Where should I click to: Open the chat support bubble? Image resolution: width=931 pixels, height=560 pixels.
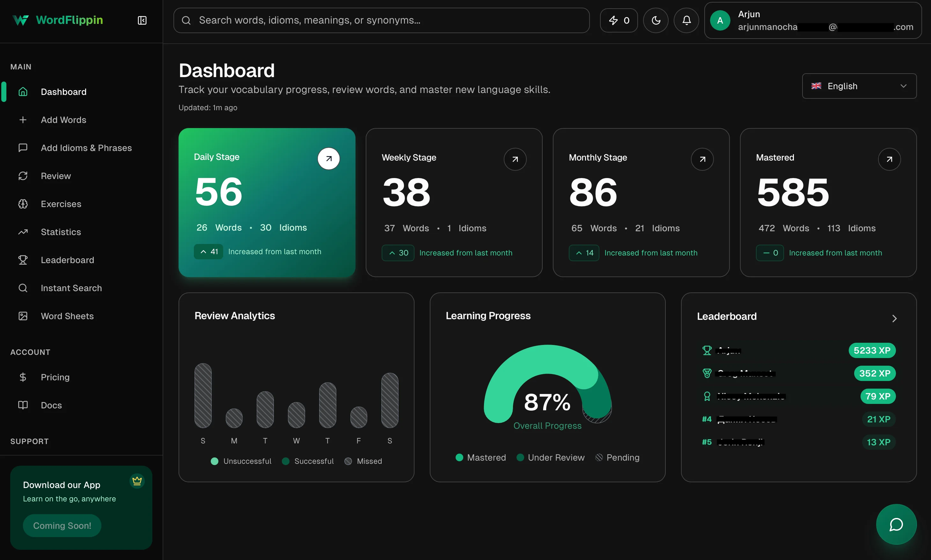click(896, 524)
